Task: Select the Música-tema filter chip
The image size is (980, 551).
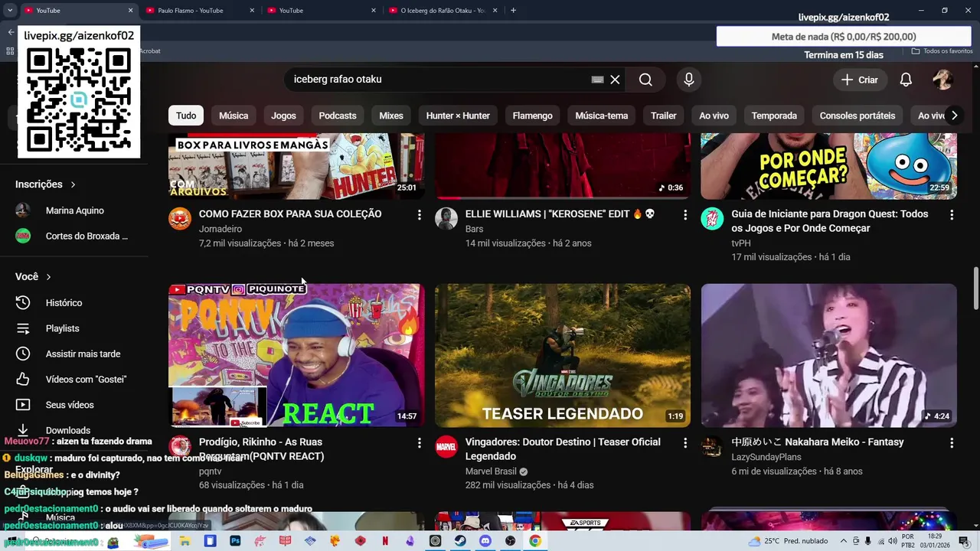Action: (602, 116)
